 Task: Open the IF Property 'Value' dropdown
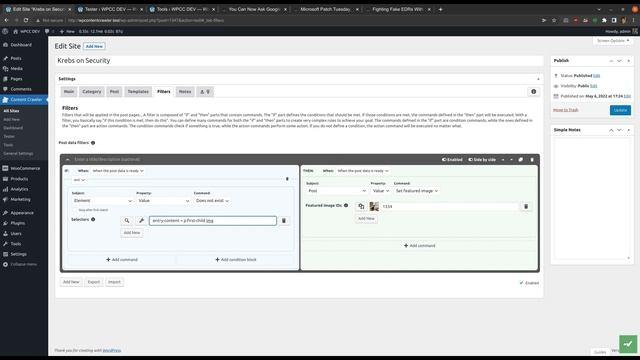click(163, 201)
